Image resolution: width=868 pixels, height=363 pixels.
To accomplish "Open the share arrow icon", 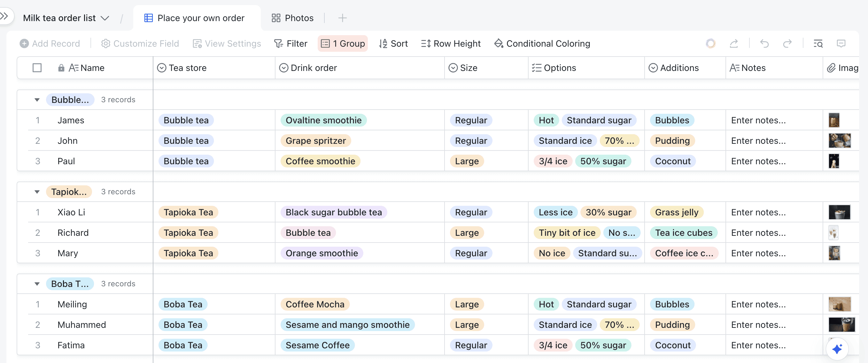I will (734, 43).
